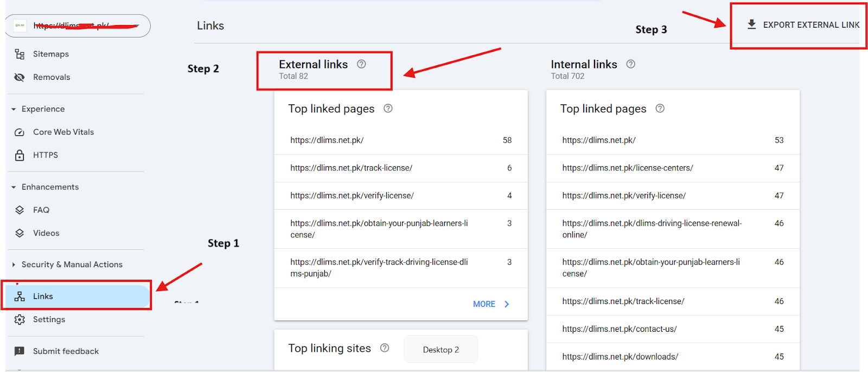Open external row https://dlims.net.pk/ with 58
Viewport: 868px width, 372px height.
pos(401,140)
